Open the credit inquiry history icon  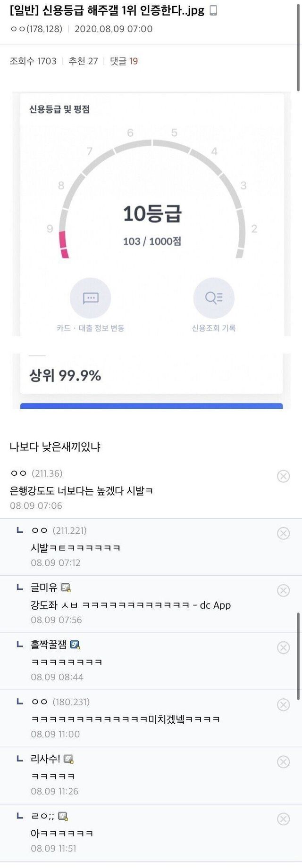click(213, 298)
